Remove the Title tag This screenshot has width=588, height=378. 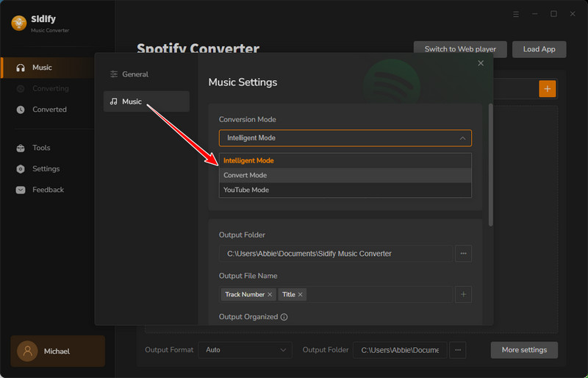point(301,295)
